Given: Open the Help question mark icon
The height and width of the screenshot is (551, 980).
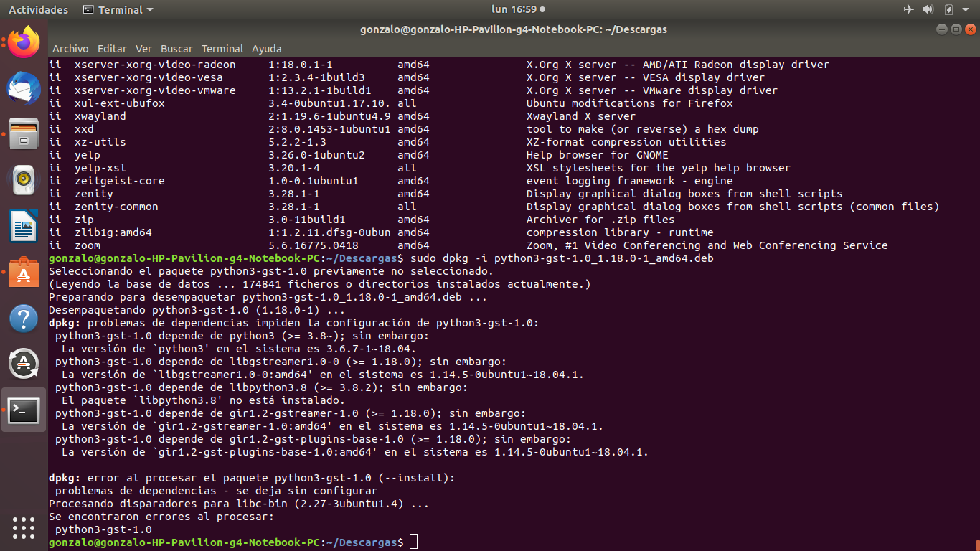Looking at the screenshot, I should click(x=24, y=319).
